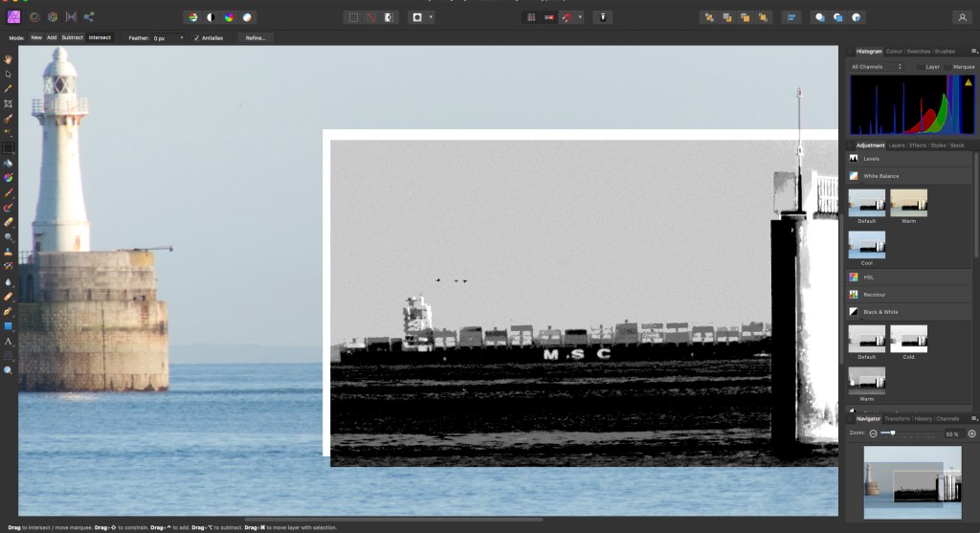Open the account profile icon
Viewport: 980px width, 533px height.
(962, 17)
